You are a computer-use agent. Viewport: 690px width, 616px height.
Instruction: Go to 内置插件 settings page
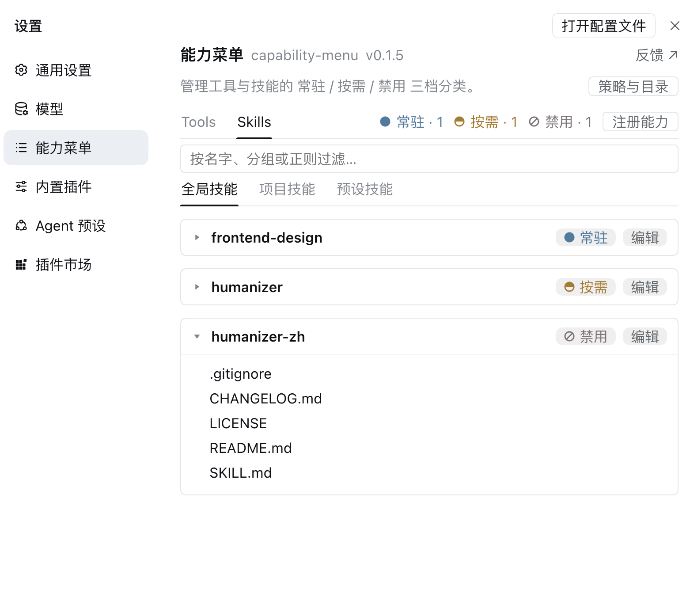pyautogui.click(x=76, y=186)
